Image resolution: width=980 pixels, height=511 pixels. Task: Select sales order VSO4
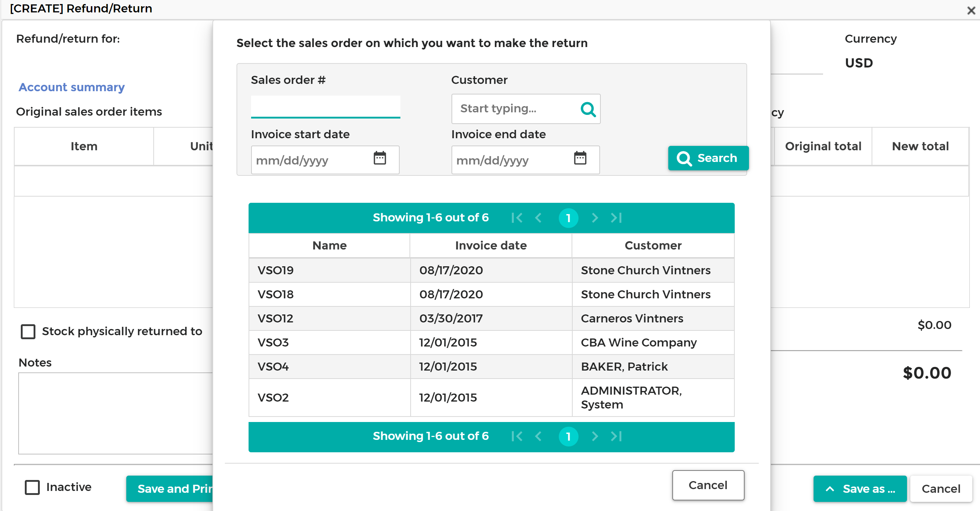click(492, 367)
